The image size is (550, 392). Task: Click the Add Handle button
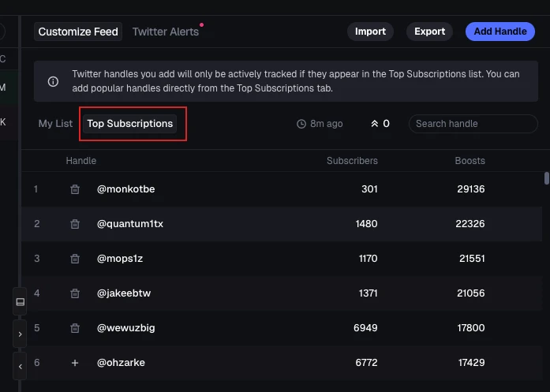click(x=499, y=32)
